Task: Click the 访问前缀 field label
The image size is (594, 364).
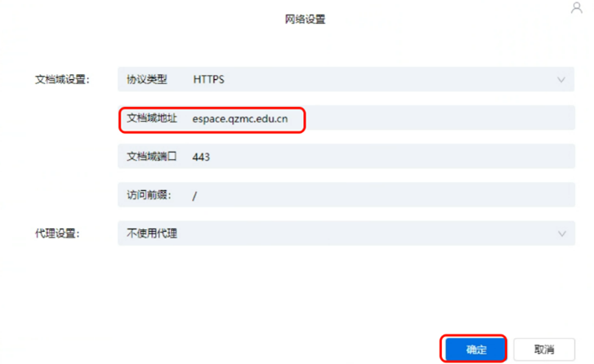Action: [149, 195]
